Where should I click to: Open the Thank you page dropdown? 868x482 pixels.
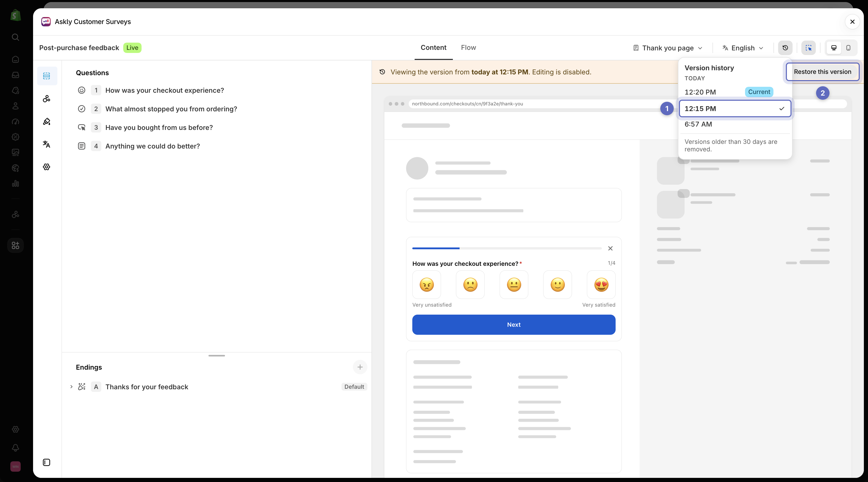(x=668, y=48)
